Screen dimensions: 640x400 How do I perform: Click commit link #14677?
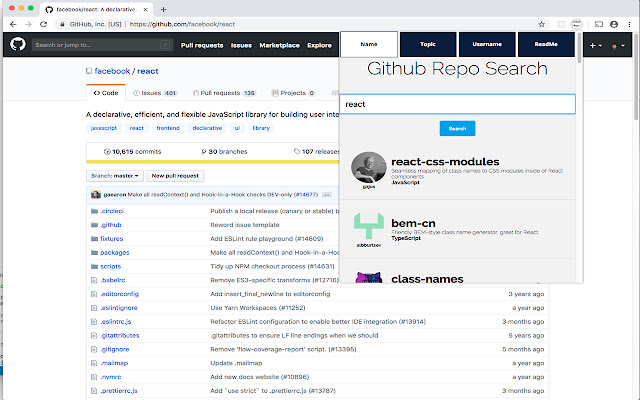306,195
